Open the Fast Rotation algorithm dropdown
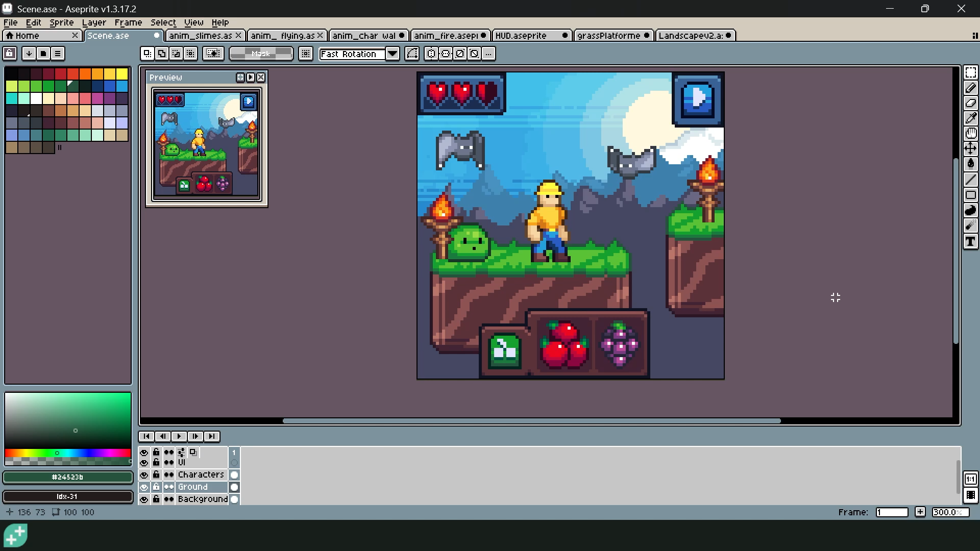The height and width of the screenshot is (551, 980). coord(393,54)
